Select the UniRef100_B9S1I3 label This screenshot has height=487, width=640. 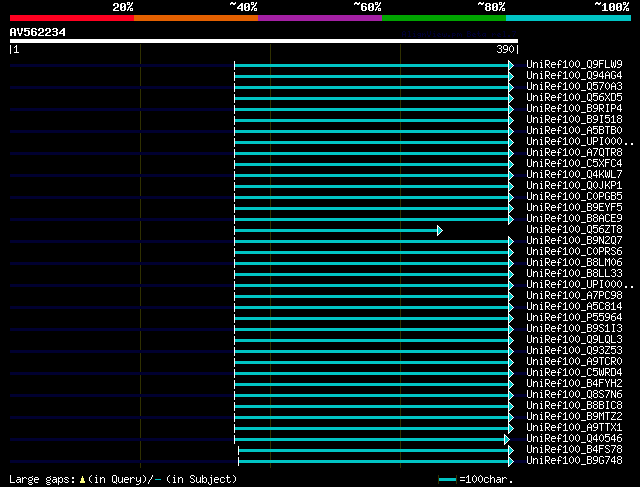[574, 329]
